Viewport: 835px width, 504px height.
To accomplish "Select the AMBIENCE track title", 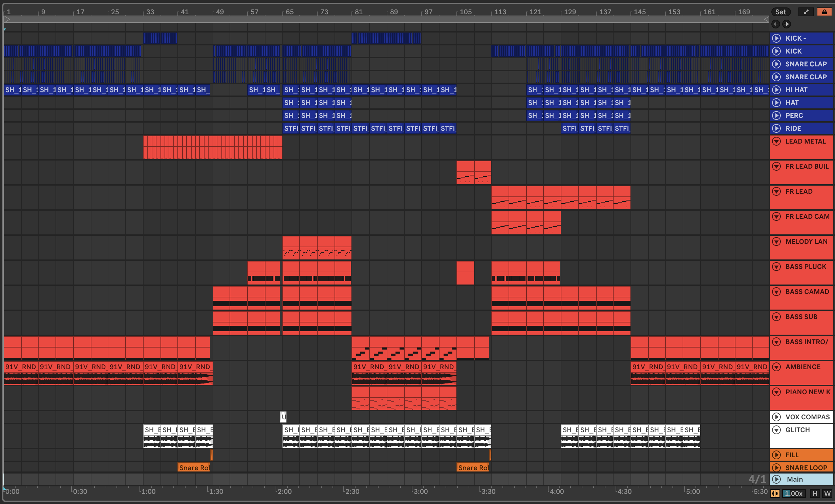I will pyautogui.click(x=803, y=367).
